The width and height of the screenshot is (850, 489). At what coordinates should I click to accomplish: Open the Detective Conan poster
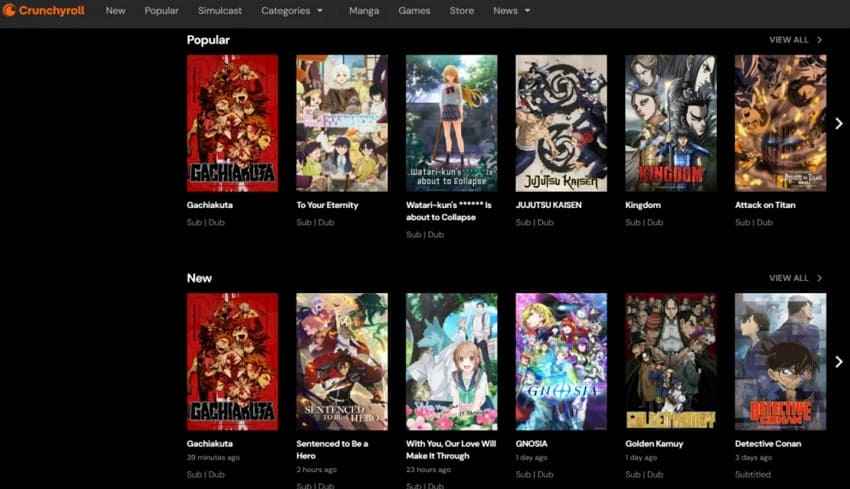[x=781, y=362]
